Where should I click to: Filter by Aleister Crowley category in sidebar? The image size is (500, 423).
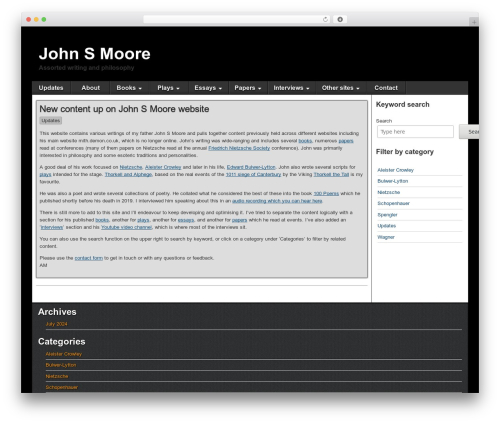point(395,170)
